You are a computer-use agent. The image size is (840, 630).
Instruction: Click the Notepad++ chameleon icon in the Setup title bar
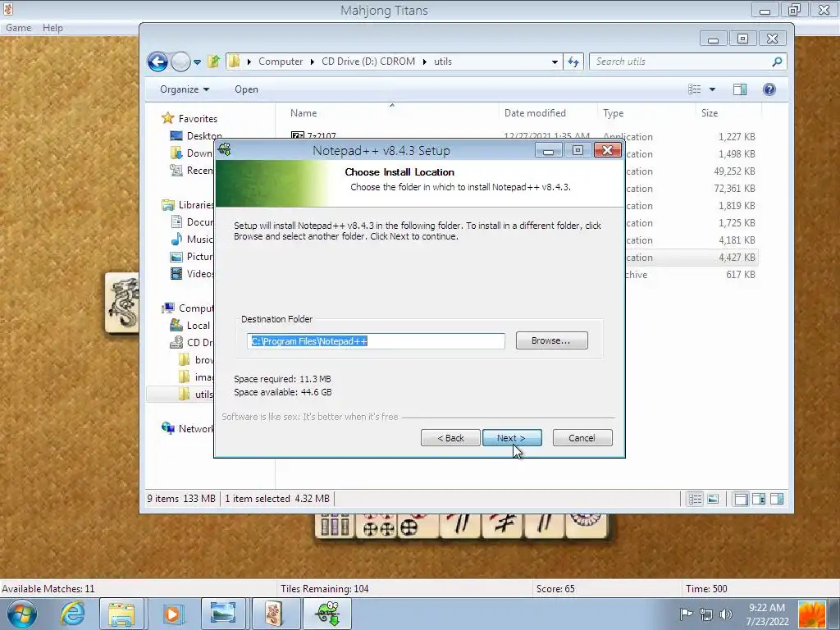tap(225, 150)
